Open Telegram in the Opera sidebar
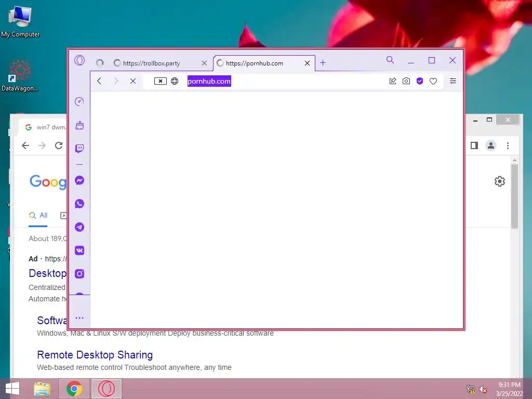532x399 pixels. pos(79,227)
